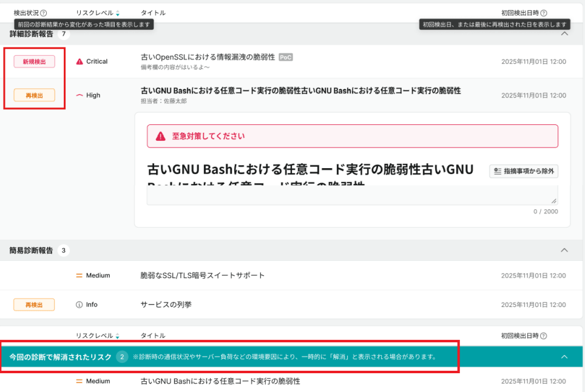
Task: Click the PoC badge on OpenSSL row
Action: (286, 58)
